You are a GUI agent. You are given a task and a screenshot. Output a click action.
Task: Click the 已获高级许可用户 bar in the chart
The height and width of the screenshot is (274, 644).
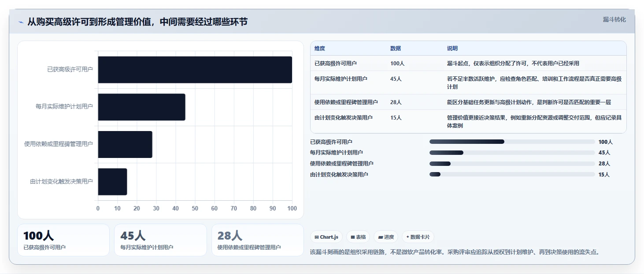tap(195, 70)
